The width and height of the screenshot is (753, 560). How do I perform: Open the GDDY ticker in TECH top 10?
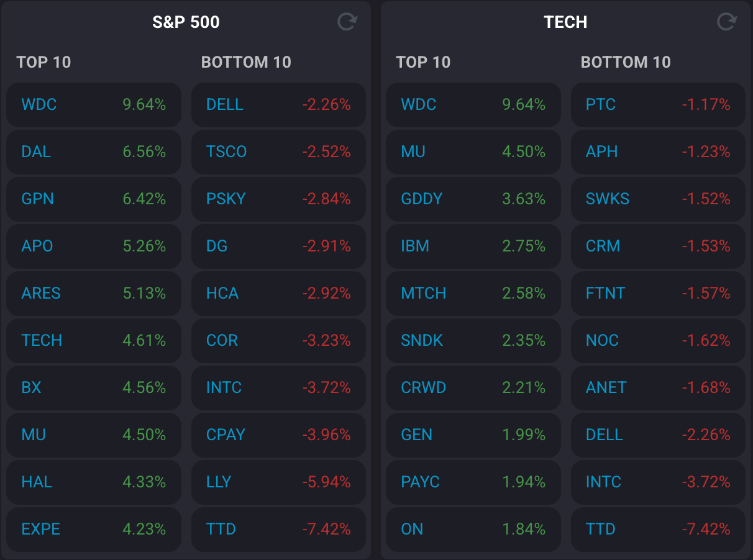point(473,199)
